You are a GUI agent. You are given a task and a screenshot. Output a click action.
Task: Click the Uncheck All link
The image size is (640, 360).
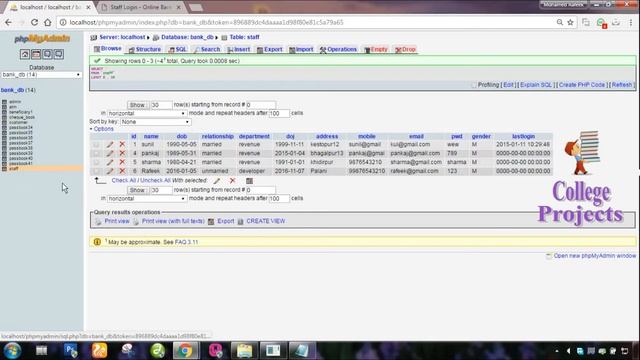[x=156, y=180]
